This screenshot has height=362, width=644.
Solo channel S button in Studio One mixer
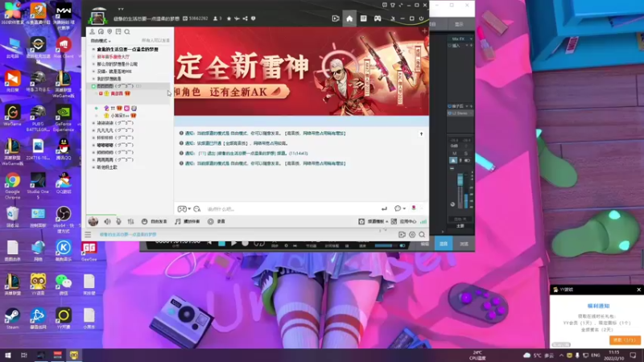pos(466,153)
